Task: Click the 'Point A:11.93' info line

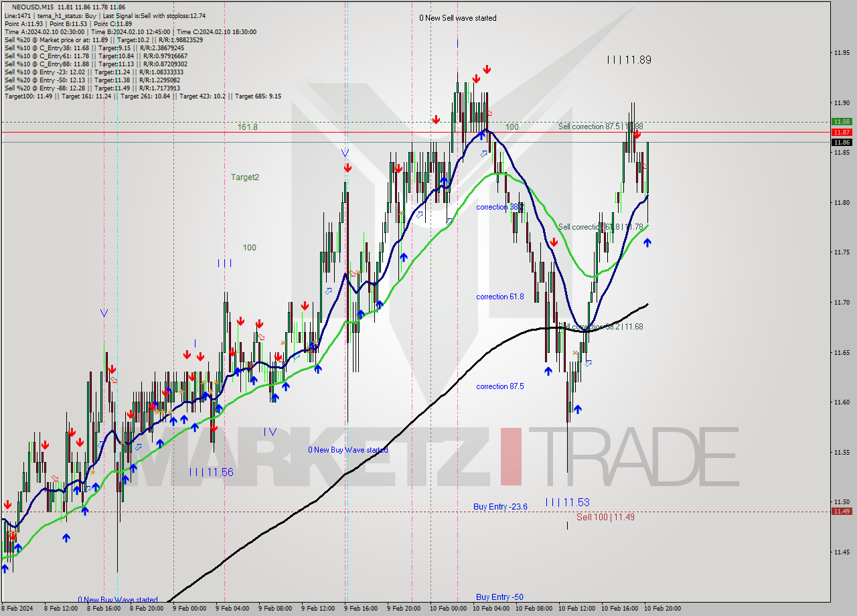Action: click(68, 23)
